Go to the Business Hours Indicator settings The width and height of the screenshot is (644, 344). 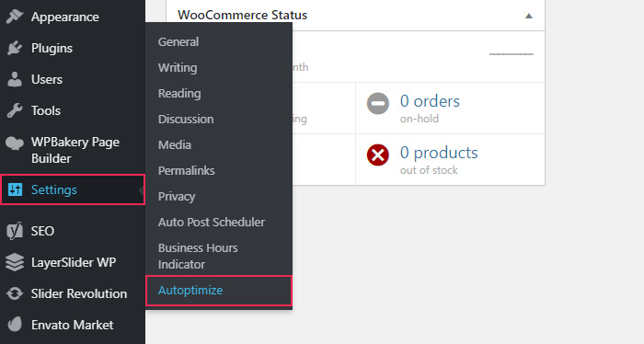(198, 256)
